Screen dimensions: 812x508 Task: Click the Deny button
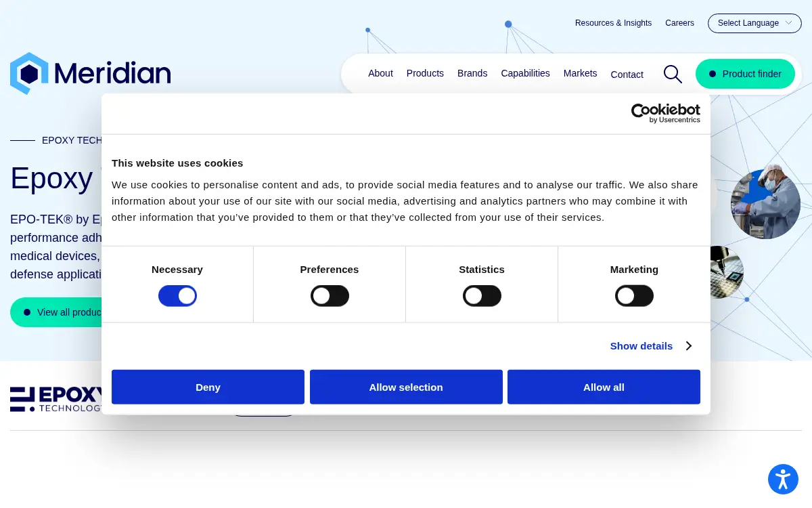pos(208,387)
